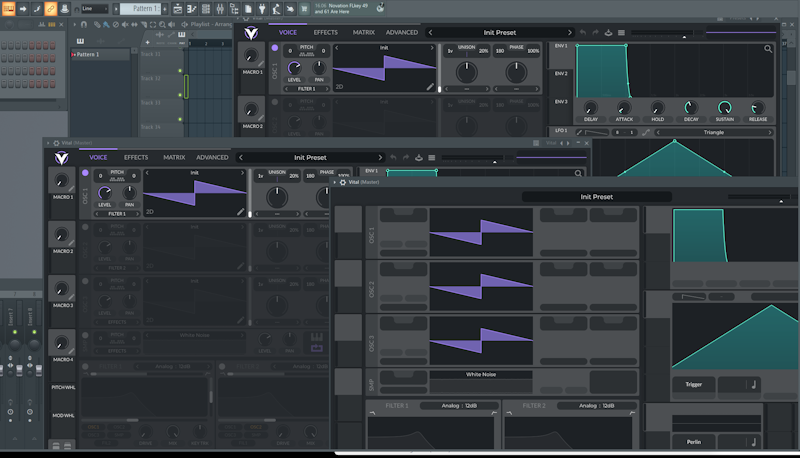This screenshot has width=800, height=458.
Task: Switch to MATRIX tab in back Vital window
Action: pyautogui.click(x=363, y=32)
